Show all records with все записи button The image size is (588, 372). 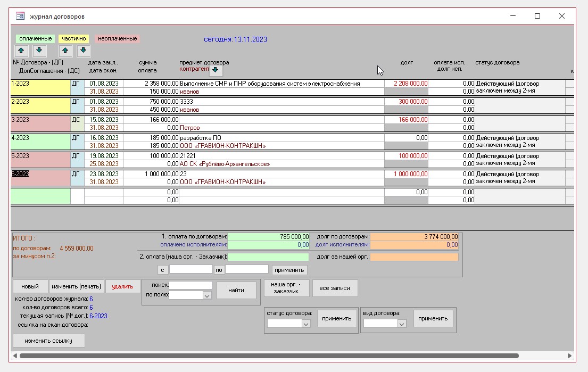click(335, 288)
